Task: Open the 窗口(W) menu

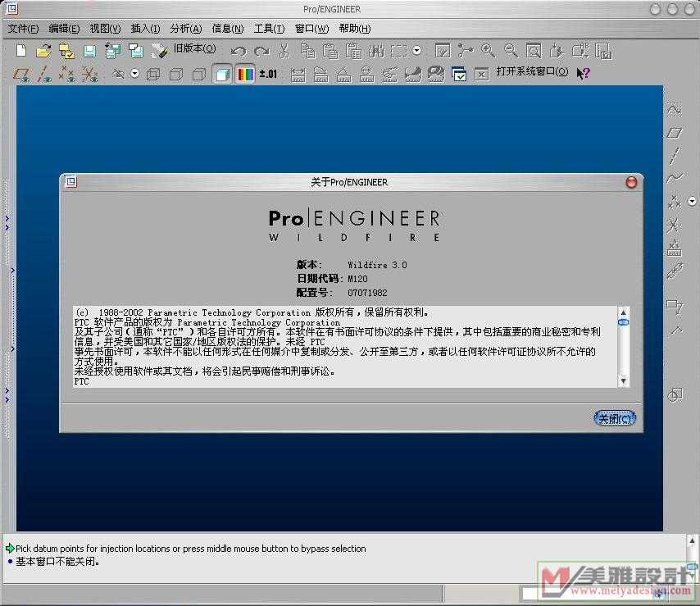Action: pyautogui.click(x=311, y=29)
